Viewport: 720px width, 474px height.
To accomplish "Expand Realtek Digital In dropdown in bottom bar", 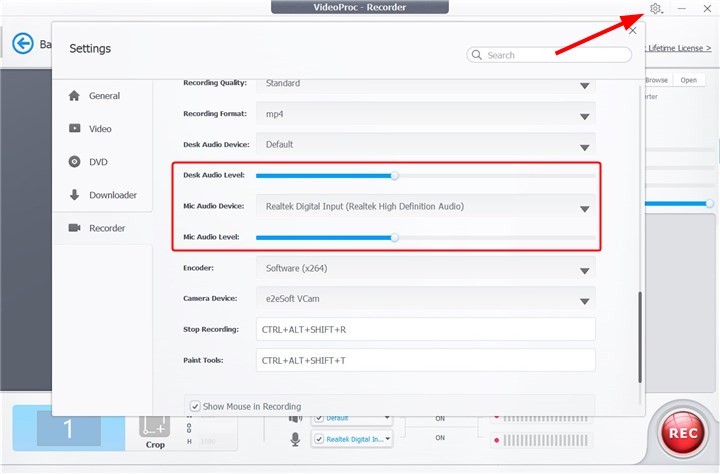I will pyautogui.click(x=388, y=439).
